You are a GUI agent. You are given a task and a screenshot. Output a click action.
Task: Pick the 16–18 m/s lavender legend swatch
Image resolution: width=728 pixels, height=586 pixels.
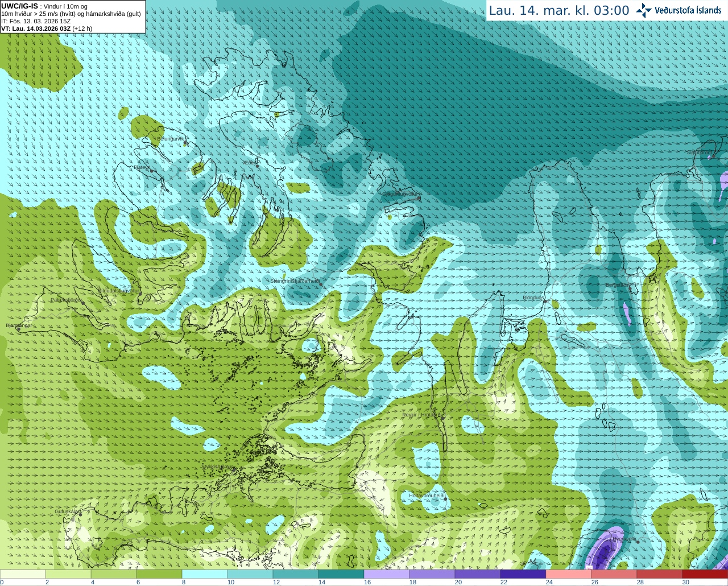pyautogui.click(x=387, y=574)
